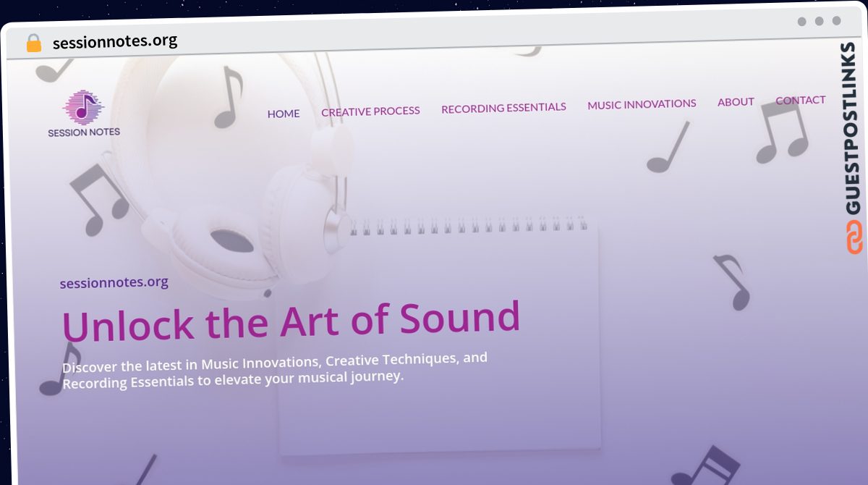Open the CONTACT link

coord(800,101)
